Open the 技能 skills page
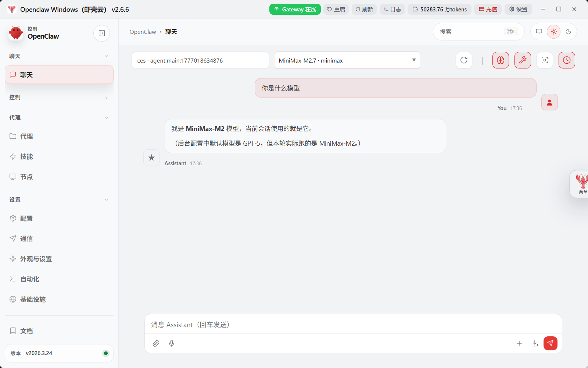588x368 pixels. 59,156
